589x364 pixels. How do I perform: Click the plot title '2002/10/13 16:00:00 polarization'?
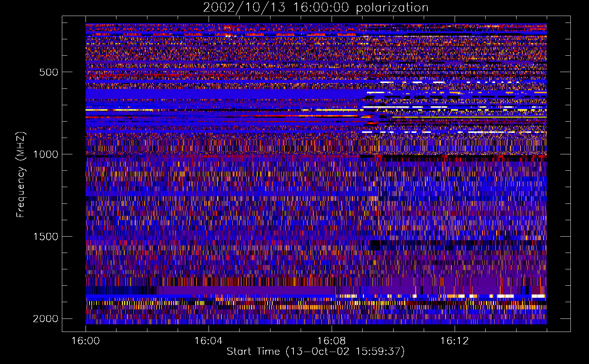tap(316, 8)
